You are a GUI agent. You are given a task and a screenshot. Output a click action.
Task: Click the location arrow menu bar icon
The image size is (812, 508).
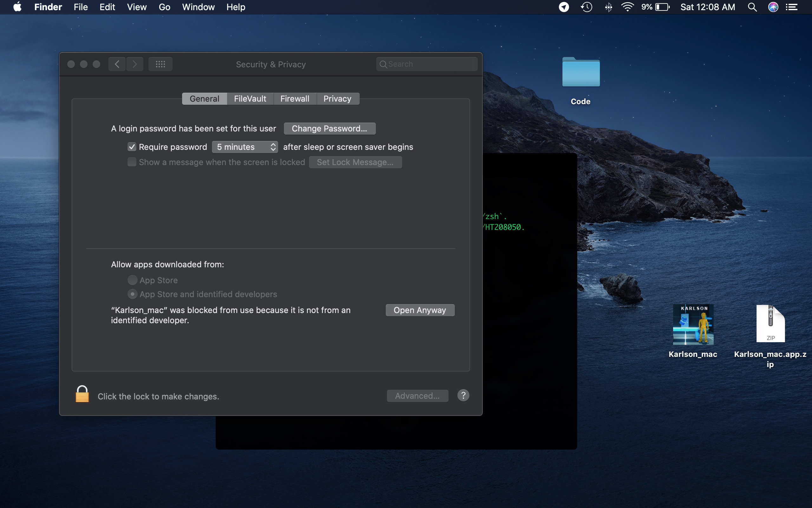564,7
